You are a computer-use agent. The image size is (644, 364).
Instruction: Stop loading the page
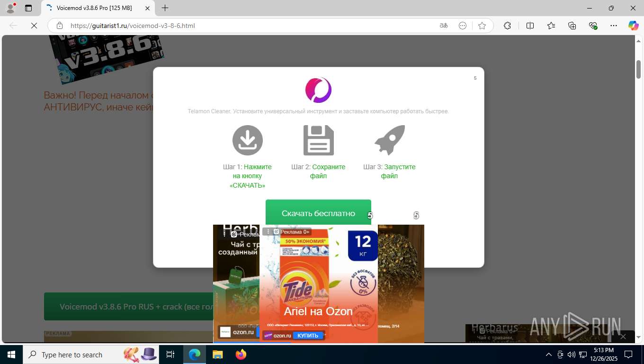coord(34,26)
